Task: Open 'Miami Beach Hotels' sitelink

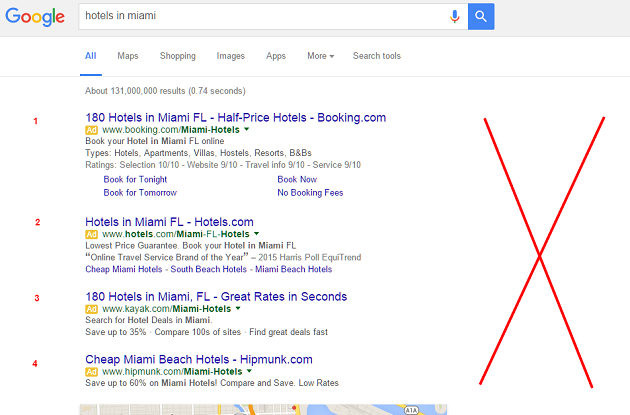Action: click(x=294, y=269)
